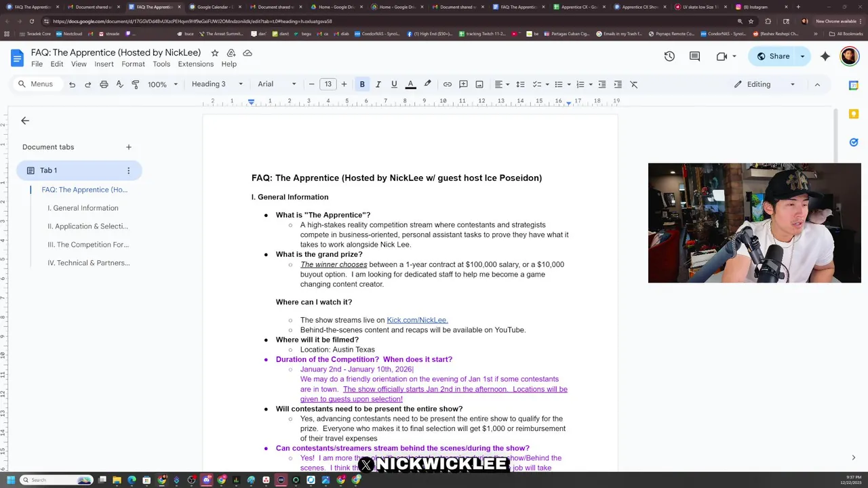Open the View menu
The width and height of the screenshot is (868, 488).
pyautogui.click(x=79, y=64)
